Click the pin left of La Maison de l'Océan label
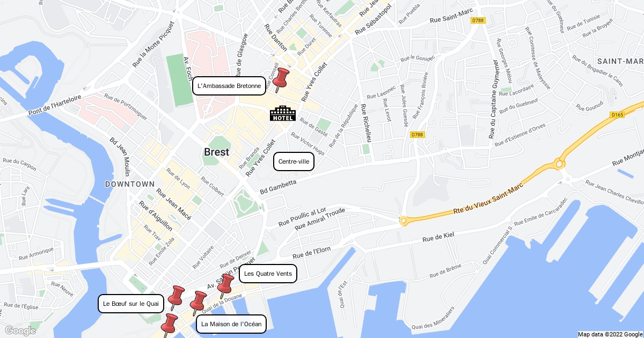This screenshot has height=338, width=644. 197,304
